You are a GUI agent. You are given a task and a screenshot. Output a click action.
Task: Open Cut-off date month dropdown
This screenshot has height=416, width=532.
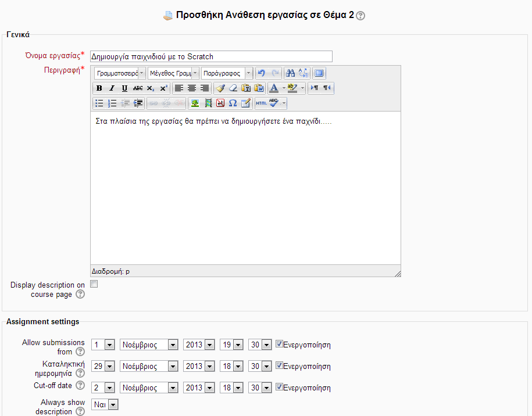coord(149,388)
